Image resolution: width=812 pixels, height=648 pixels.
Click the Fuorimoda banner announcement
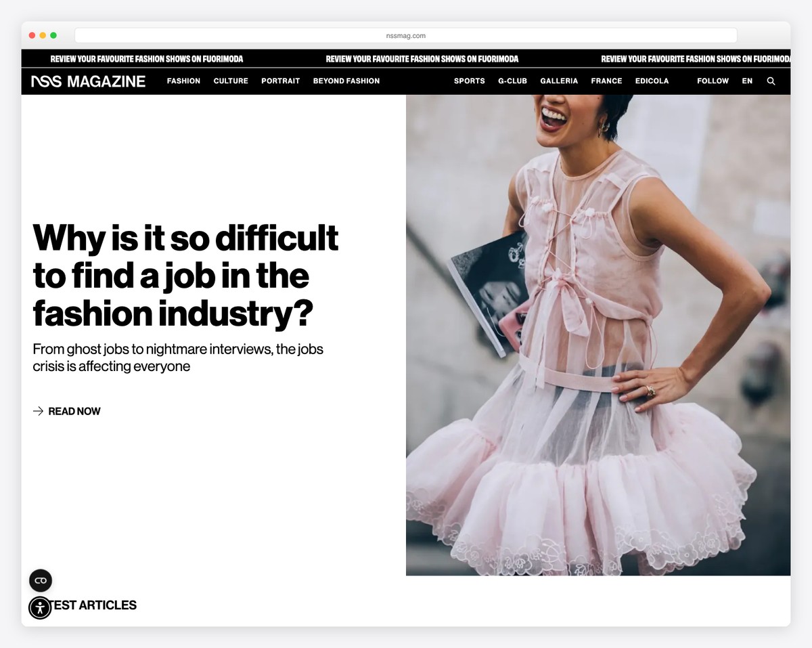[x=422, y=59]
